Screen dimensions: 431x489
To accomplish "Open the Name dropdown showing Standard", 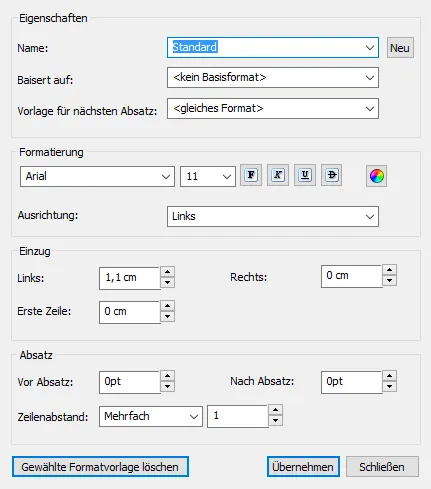I will (369, 48).
